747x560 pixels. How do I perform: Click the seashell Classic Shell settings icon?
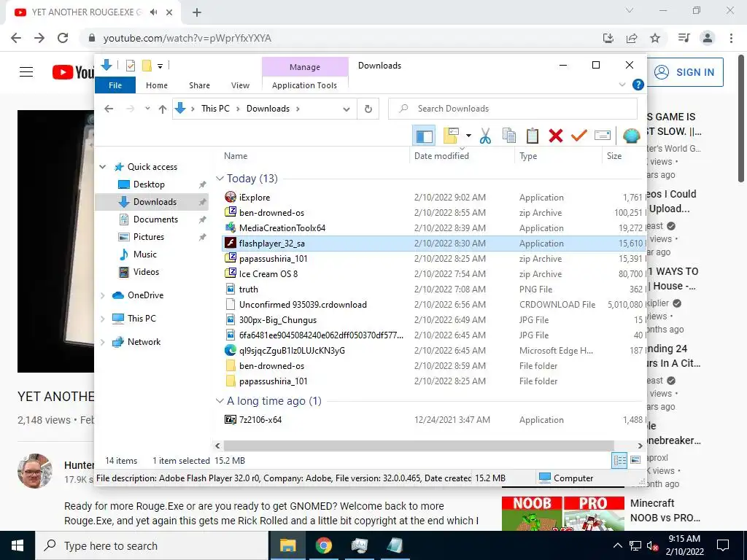coord(631,136)
